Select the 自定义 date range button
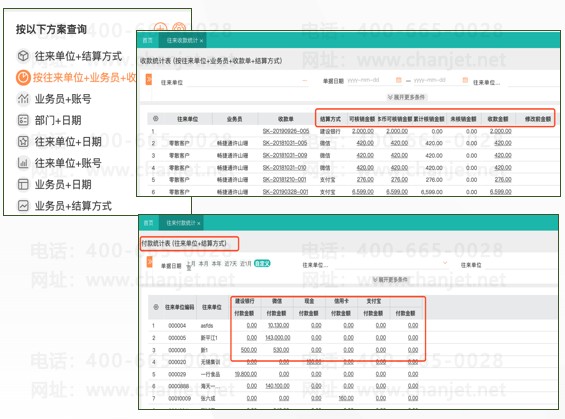The width and height of the screenshot is (565, 419). point(262,264)
